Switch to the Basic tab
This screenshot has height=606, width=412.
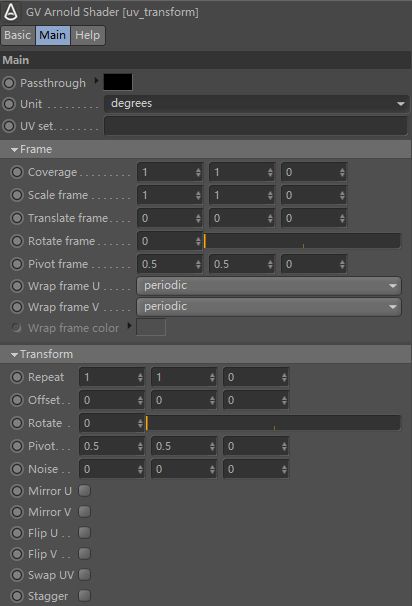pos(18,35)
